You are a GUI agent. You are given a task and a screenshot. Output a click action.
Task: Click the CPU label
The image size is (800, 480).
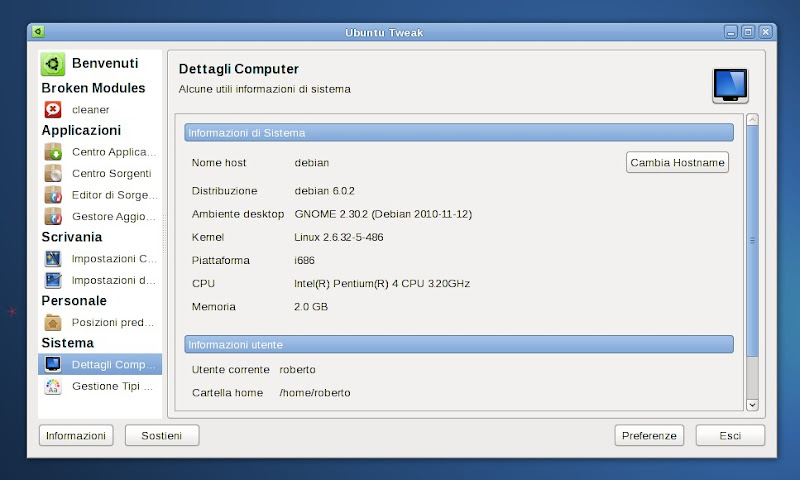point(203,284)
